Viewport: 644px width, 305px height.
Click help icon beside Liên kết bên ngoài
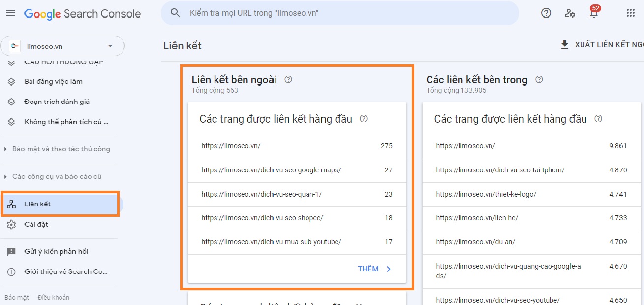[x=288, y=79]
